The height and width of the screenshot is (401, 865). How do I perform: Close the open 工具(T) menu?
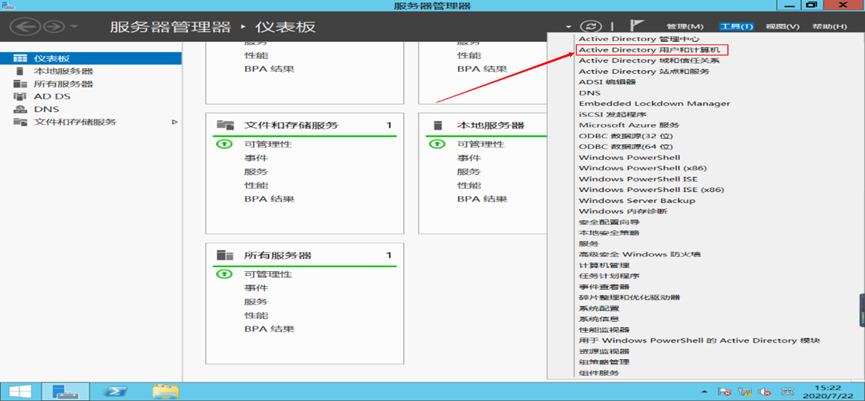pos(736,26)
